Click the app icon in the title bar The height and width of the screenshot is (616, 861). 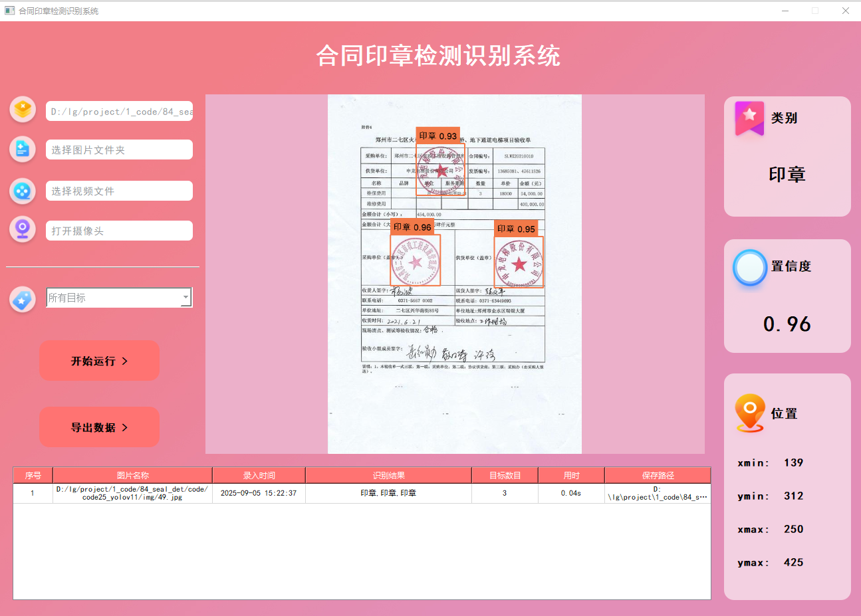coord(9,11)
